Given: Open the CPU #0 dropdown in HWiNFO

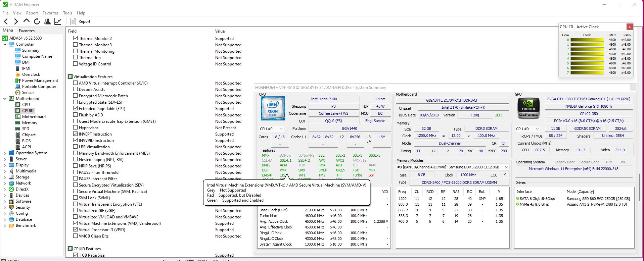Looking at the screenshot, I should click(x=271, y=128).
